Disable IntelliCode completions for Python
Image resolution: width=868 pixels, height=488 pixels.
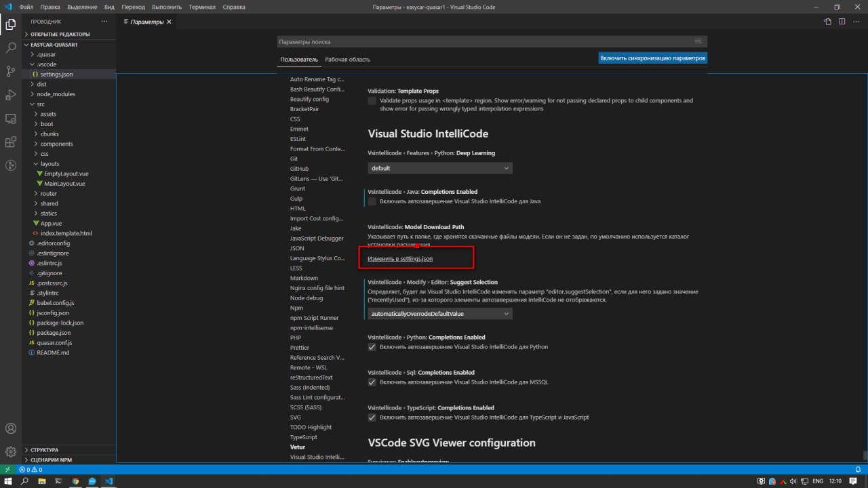[x=372, y=346]
